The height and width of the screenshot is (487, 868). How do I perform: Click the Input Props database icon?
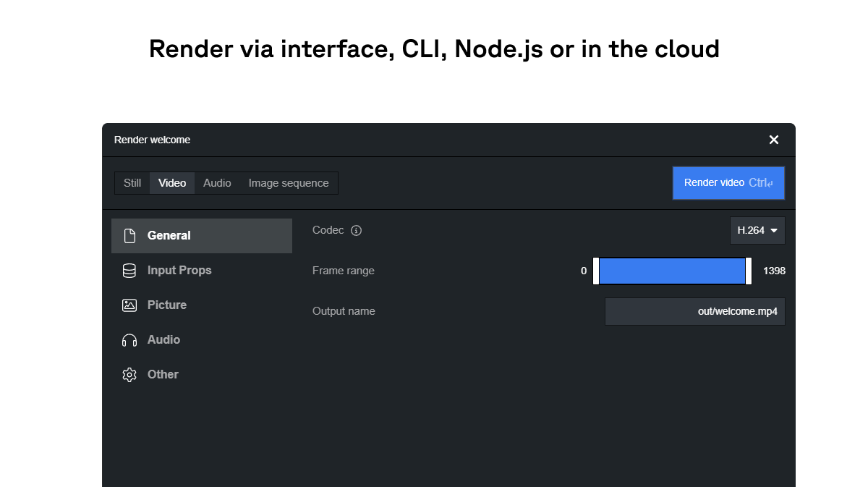[x=129, y=271]
